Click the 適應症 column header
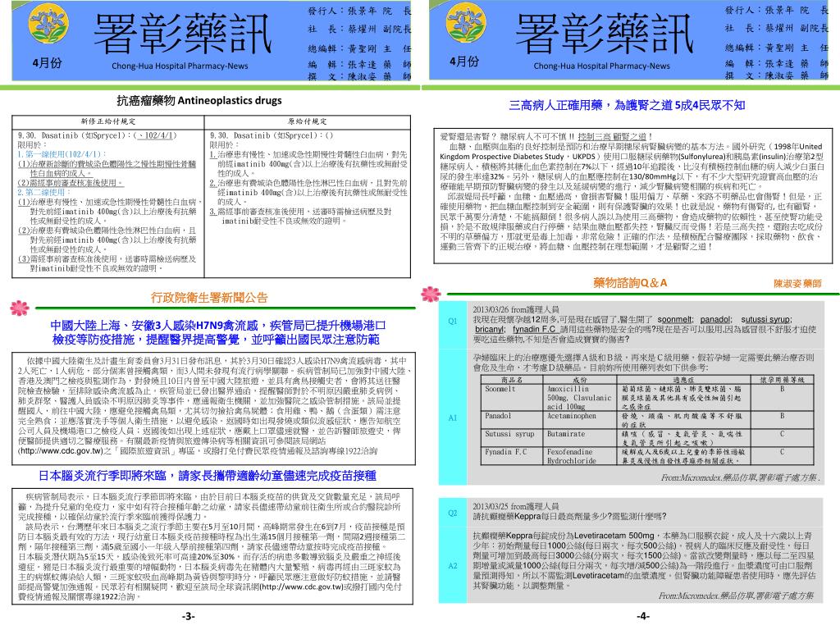This screenshot has height=630, width=840. pos(683,379)
